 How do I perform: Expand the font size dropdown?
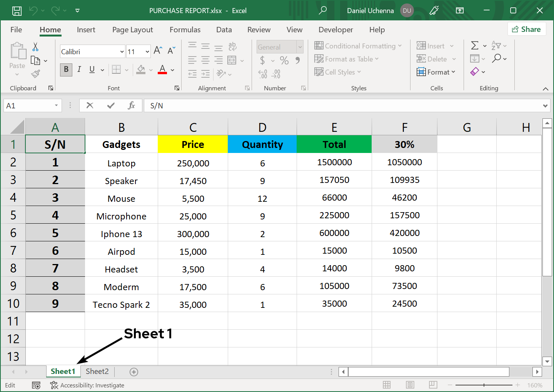click(147, 51)
